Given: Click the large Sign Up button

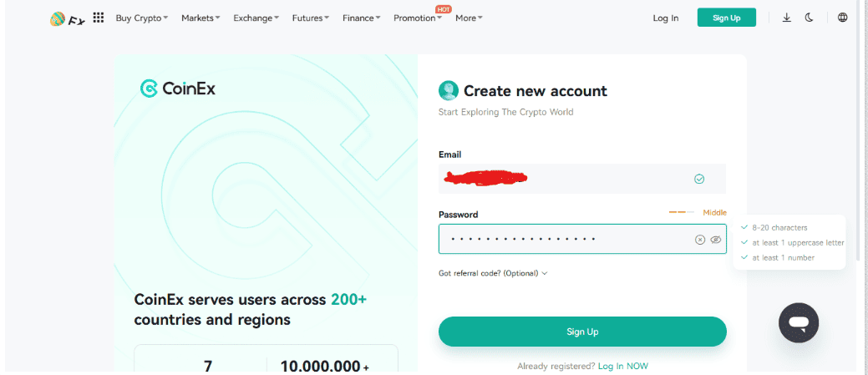Looking at the screenshot, I should tap(582, 332).
